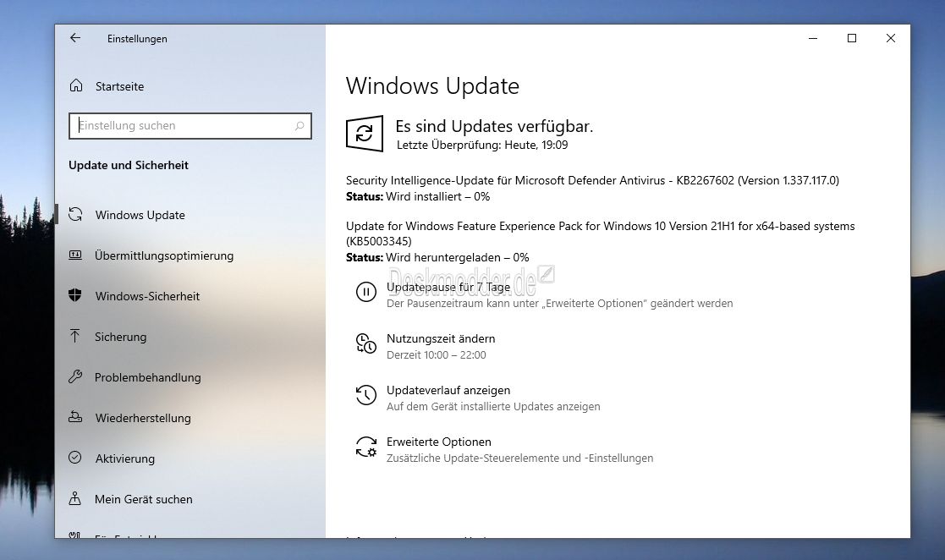Viewport: 945px width, 560px height.
Task: Click the Security Intelligence-Update KB2267602 entry
Action: pyautogui.click(x=592, y=180)
